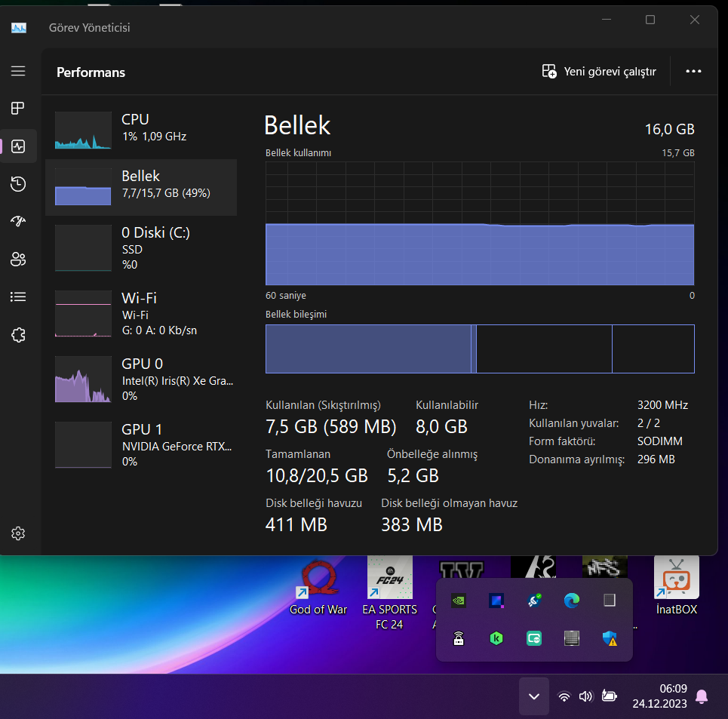
Task: Open the Users page icon
Action: click(18, 259)
